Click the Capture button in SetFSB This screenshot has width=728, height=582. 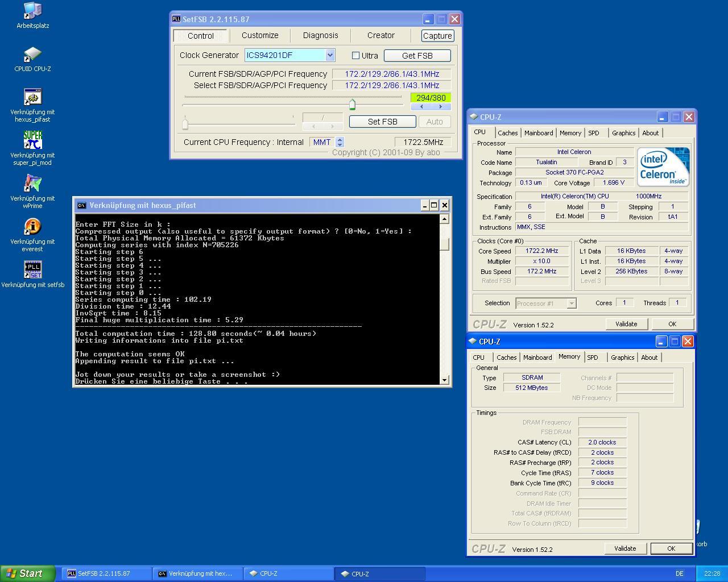(437, 35)
